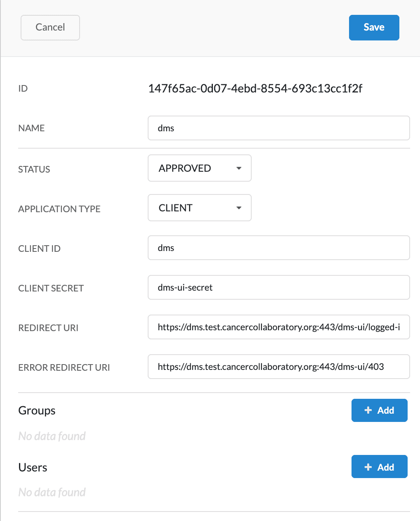Click the No data found text under Groups
This screenshot has width=420, height=521.
[52, 436]
